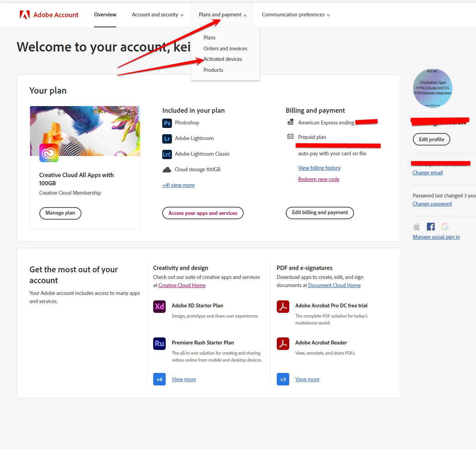Image resolution: width=476 pixels, height=449 pixels.
Task: Click the +3 PDF apps badge
Action: pos(283,379)
